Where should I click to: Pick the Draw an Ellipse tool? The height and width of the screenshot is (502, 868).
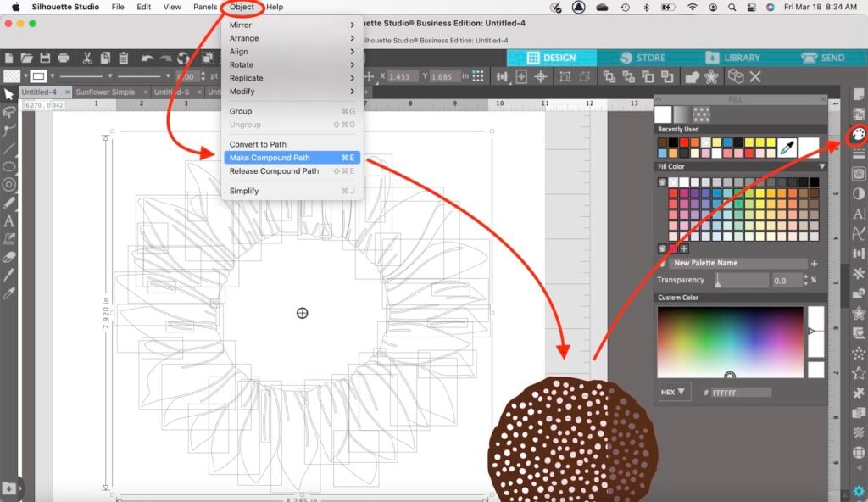[8, 167]
